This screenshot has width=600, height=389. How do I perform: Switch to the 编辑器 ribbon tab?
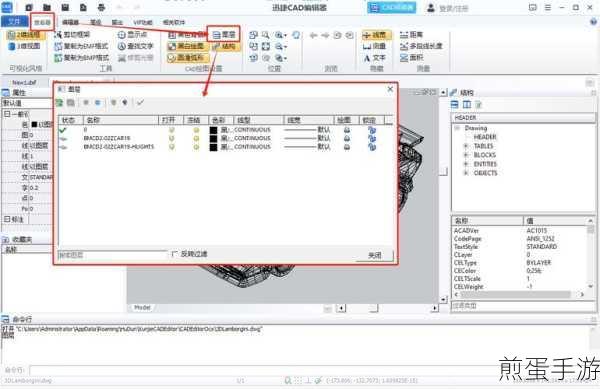coord(70,22)
